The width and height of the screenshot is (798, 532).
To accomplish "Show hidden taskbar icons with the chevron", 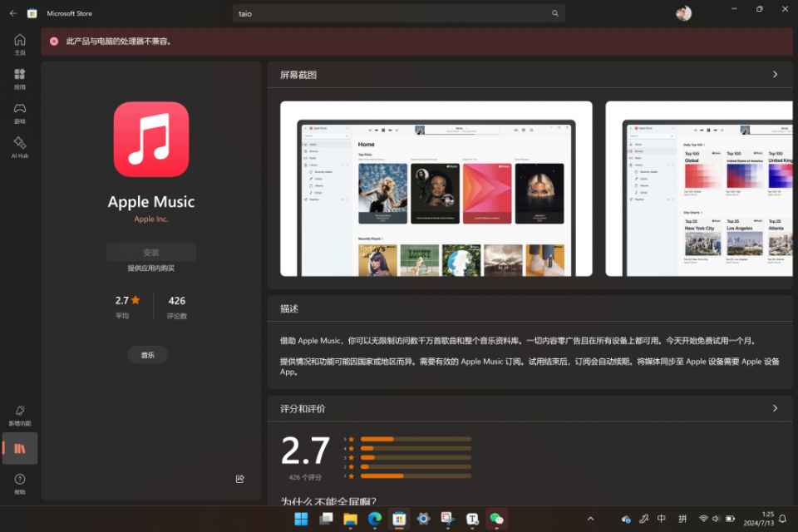I will click(590, 519).
